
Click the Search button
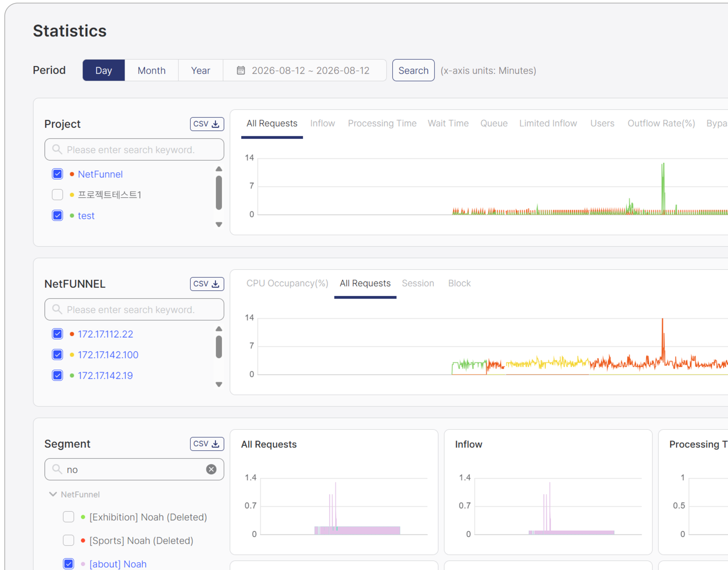click(x=414, y=71)
